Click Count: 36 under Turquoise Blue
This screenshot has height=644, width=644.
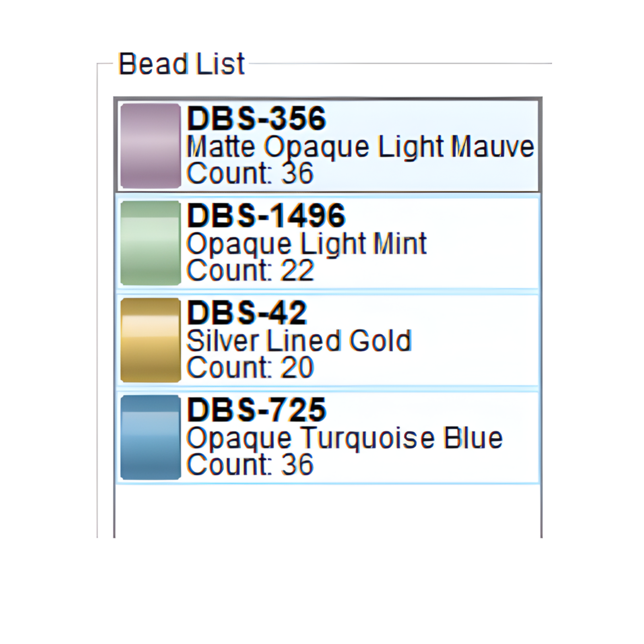[250, 465]
